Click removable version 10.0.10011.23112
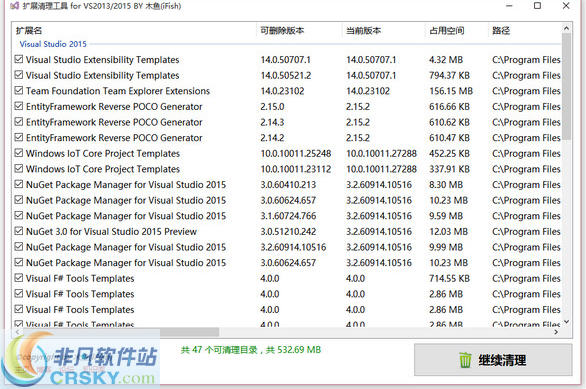Viewport: 586px width, 389px height. tap(296, 169)
